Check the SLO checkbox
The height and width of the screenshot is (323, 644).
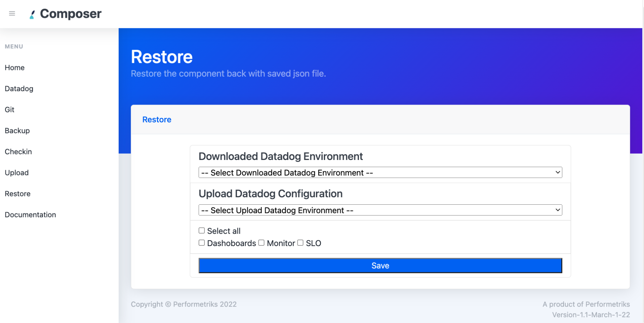[x=300, y=243]
